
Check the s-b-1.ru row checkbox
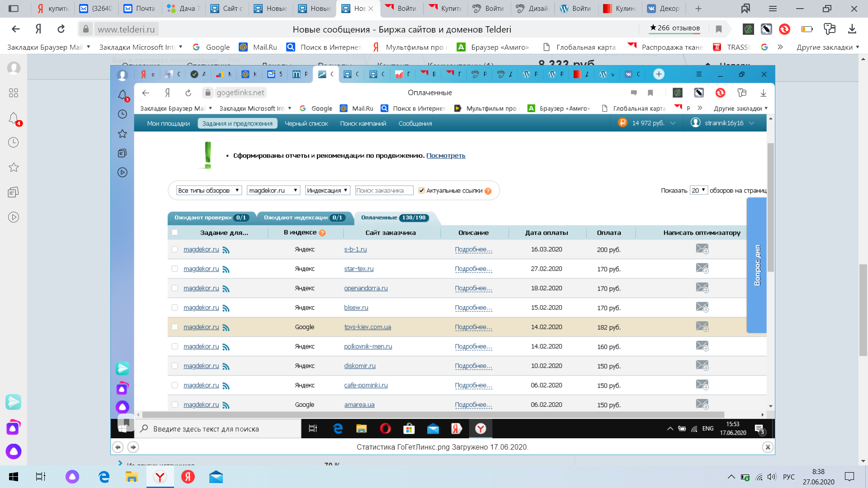(175, 249)
